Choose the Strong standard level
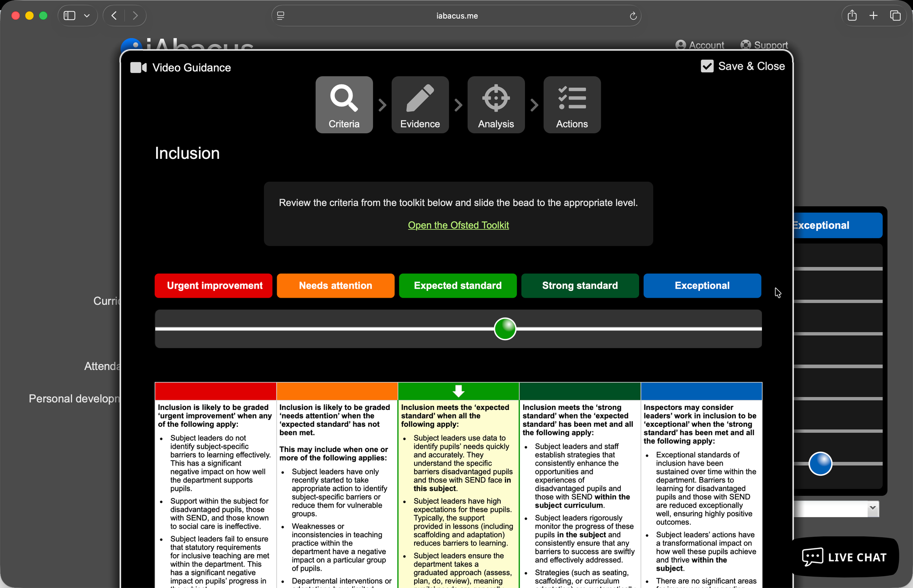913x588 pixels. [x=580, y=286]
